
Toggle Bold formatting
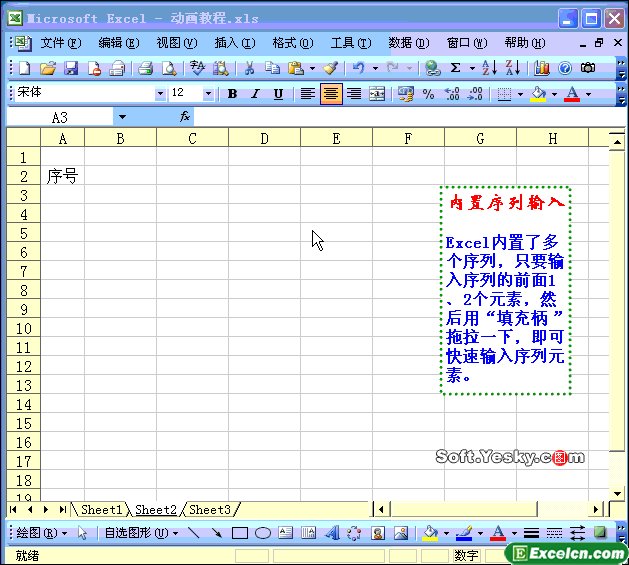(x=232, y=94)
